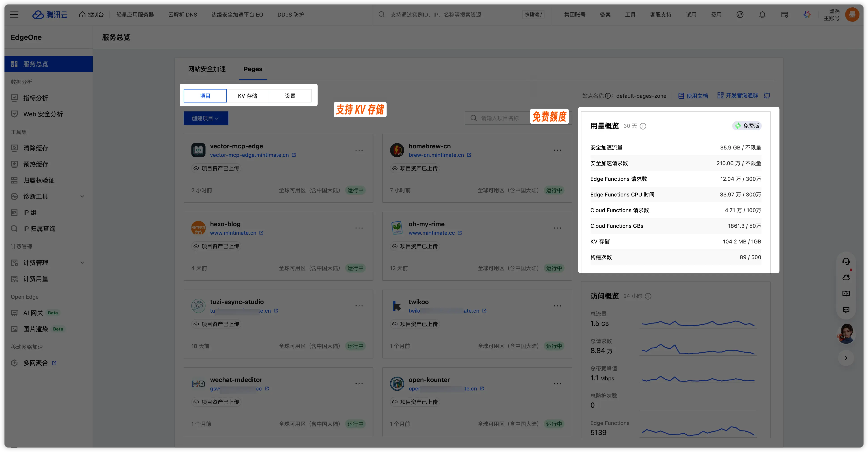This screenshot has width=868, height=452.
Task: Open 轻量应用服务器 in the top bar
Action: [x=135, y=15]
